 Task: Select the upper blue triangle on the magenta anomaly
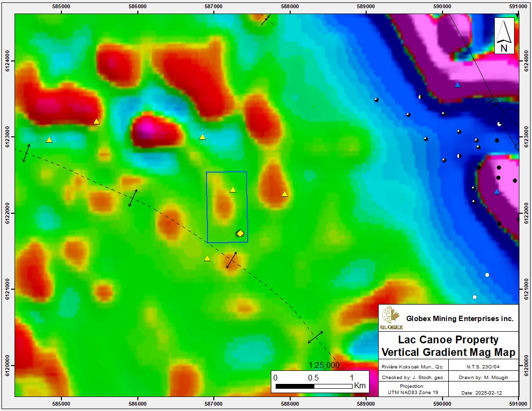(458, 85)
